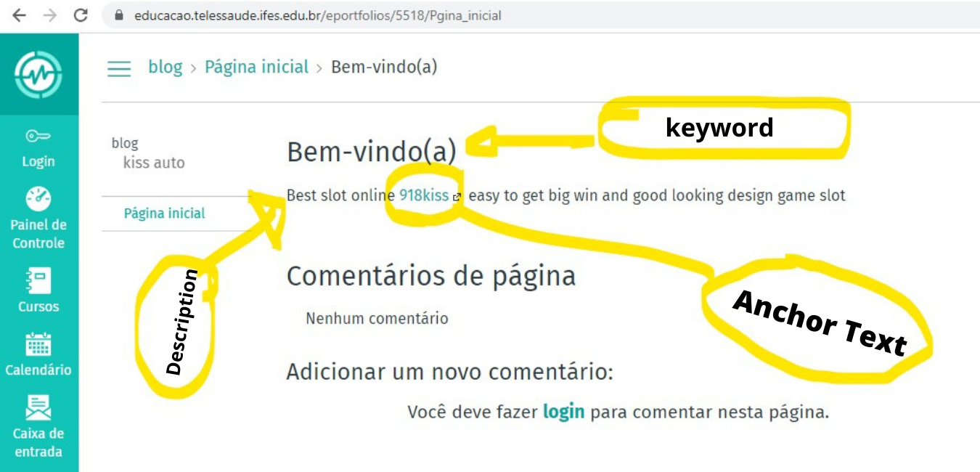Click the Telessaúde logo icon
980x472 pixels.
pyautogui.click(x=38, y=74)
